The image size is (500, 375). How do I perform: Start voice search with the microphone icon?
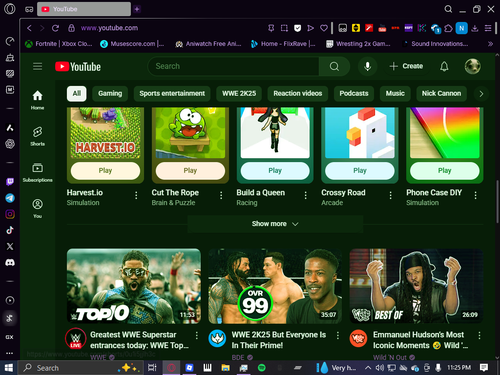pos(367,66)
